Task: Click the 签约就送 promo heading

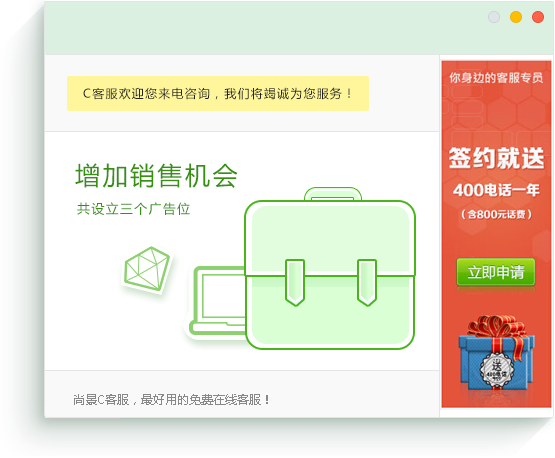Action: coord(496,158)
